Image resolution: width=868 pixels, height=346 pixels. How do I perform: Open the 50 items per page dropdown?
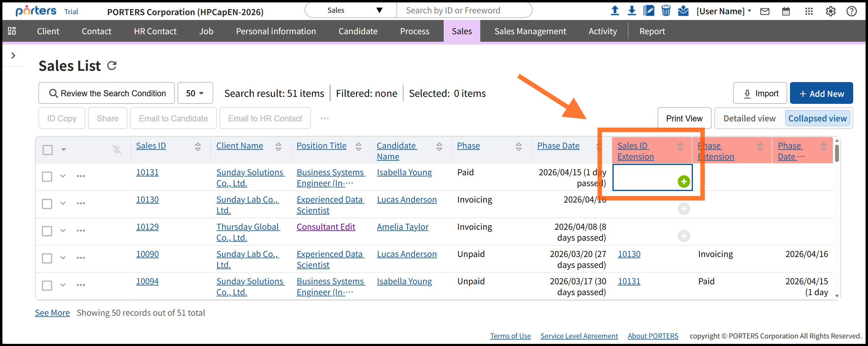(x=195, y=93)
